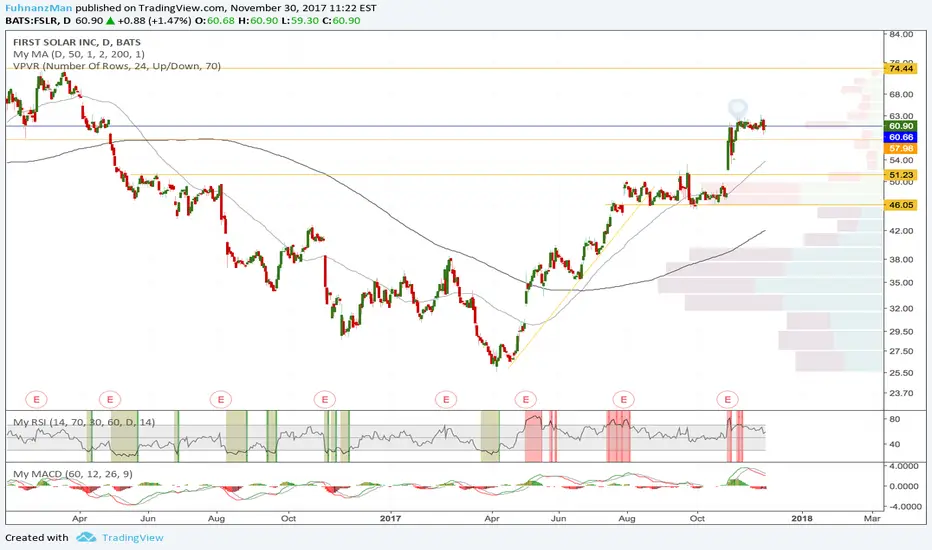Select the 51.23 yellow price label
Screen dimensions: 932x550
pyautogui.click(x=901, y=175)
